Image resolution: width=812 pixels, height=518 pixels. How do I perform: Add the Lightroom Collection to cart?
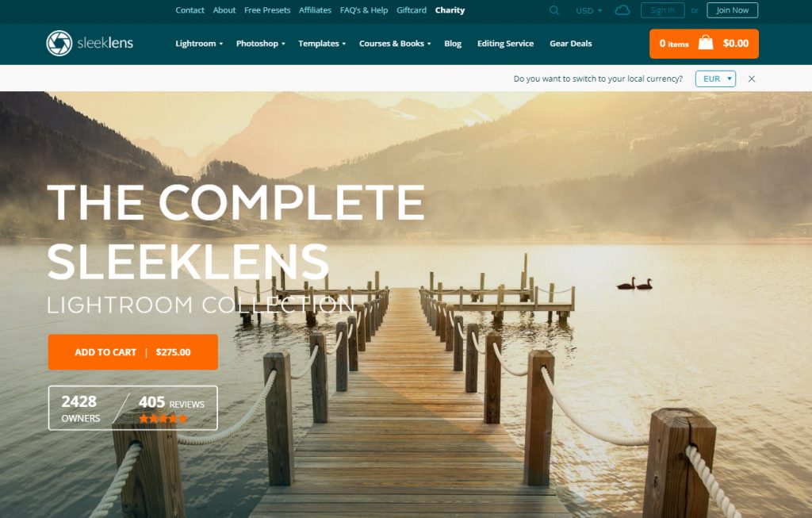(133, 352)
